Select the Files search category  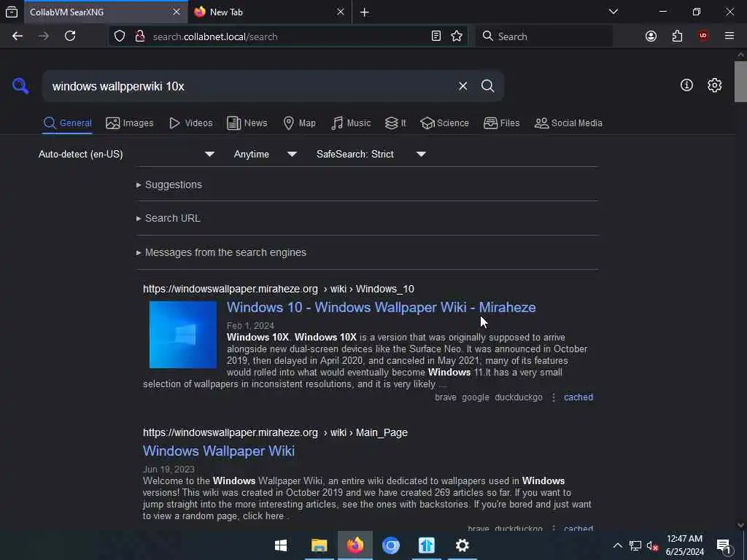[502, 122]
